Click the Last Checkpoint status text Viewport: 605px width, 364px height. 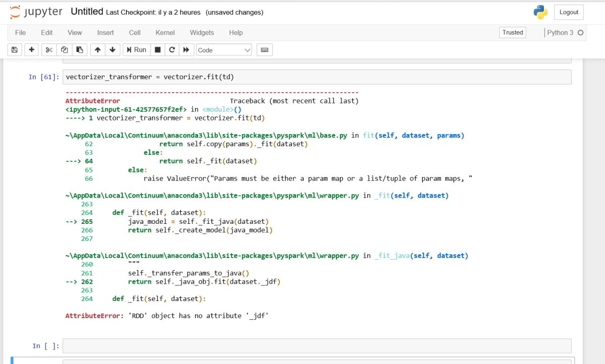pyautogui.click(x=153, y=12)
